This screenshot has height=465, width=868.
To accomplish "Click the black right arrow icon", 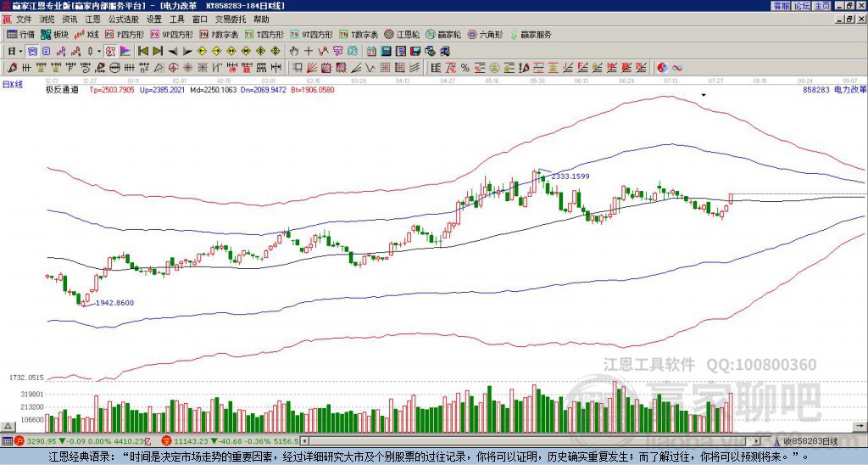I will 187,52.
